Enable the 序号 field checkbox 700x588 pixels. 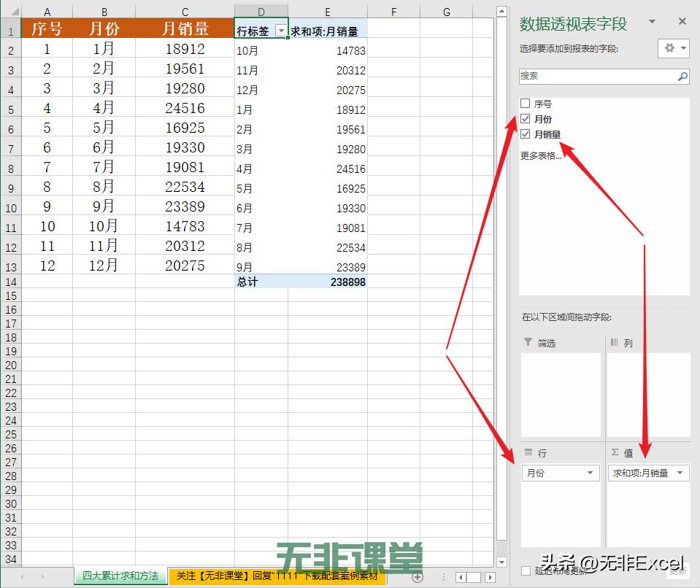523,103
